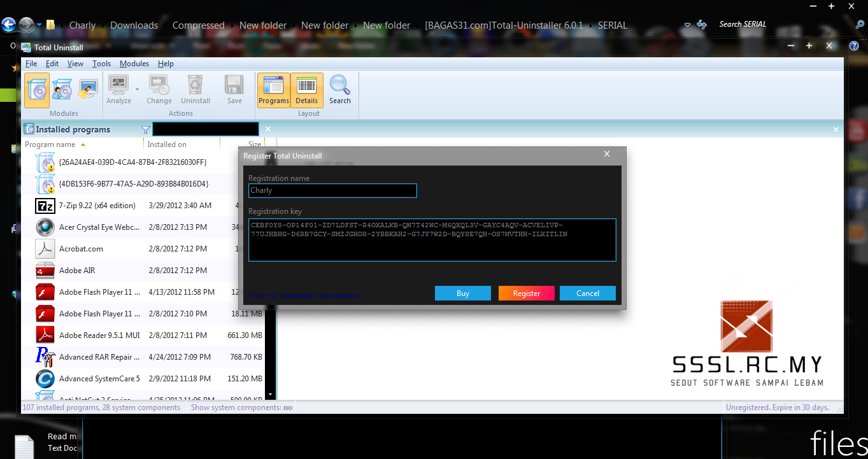
Task: Clear the filter with the X button
Action: pyautogui.click(x=268, y=129)
